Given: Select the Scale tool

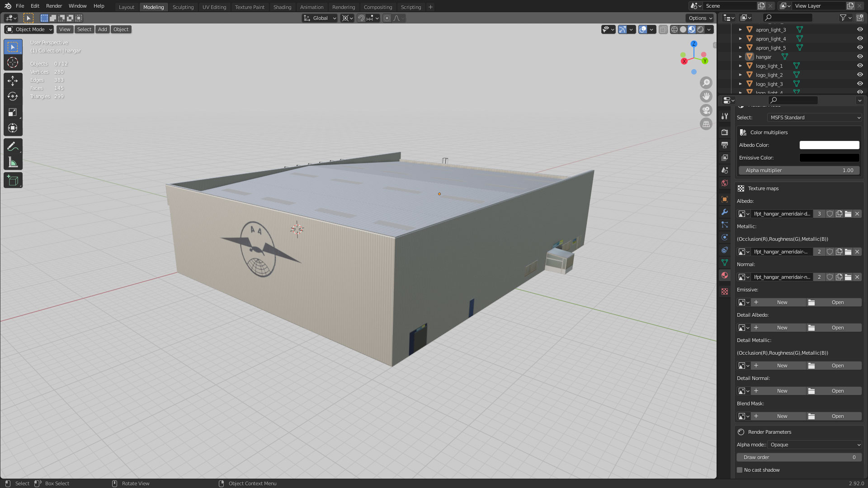Looking at the screenshot, I should (13, 112).
